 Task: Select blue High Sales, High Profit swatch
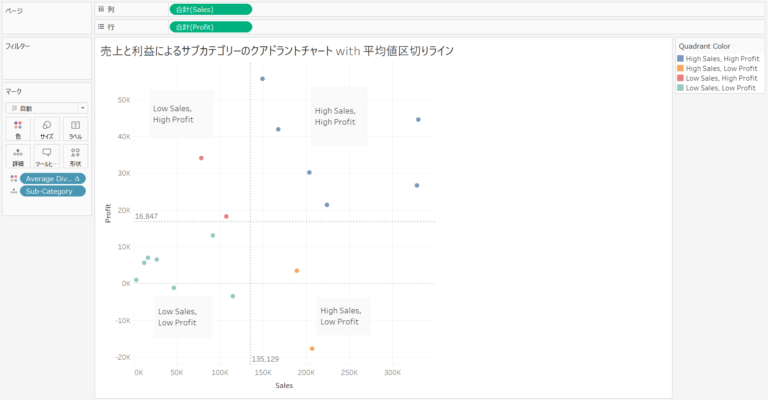[681, 59]
